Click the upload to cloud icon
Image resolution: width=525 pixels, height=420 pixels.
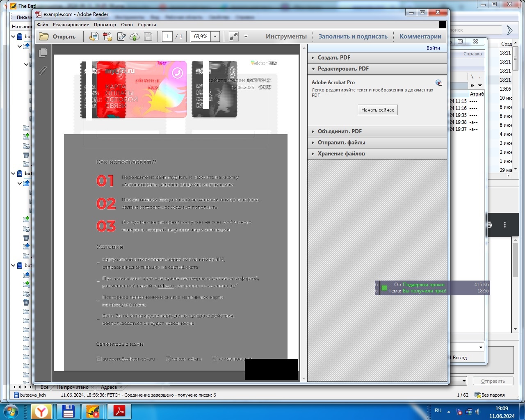click(135, 37)
